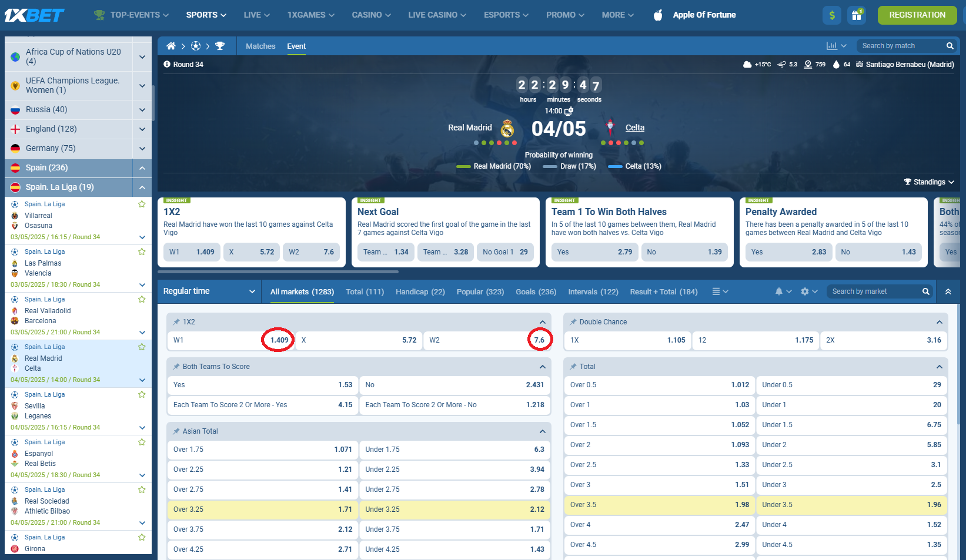Pin the Asian Total market
966x560 pixels.
(176, 431)
